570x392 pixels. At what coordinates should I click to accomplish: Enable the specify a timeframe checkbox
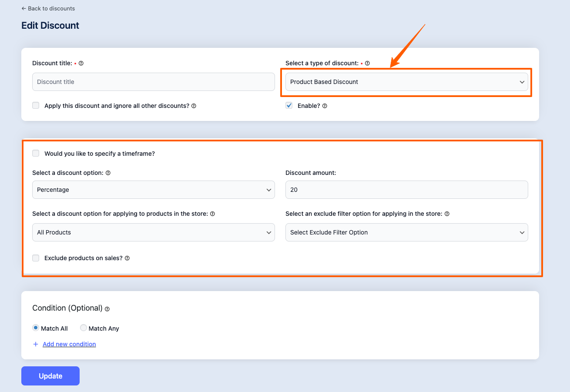click(x=36, y=153)
